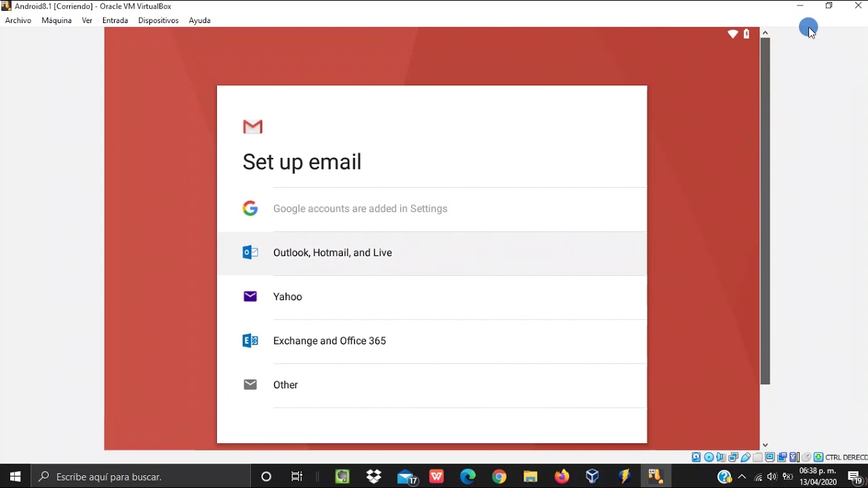
Task: Click VirtualBox display indicator
Action: coord(770,457)
